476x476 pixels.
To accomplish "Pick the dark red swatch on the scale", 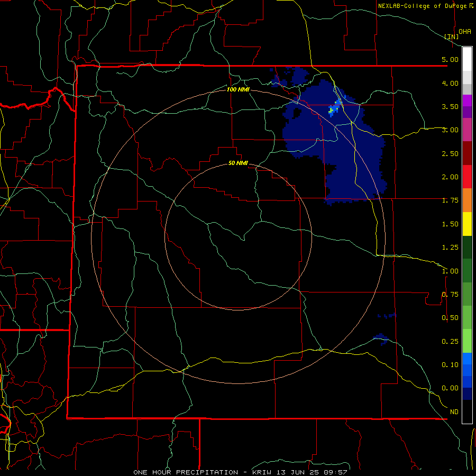I will point(467,153).
